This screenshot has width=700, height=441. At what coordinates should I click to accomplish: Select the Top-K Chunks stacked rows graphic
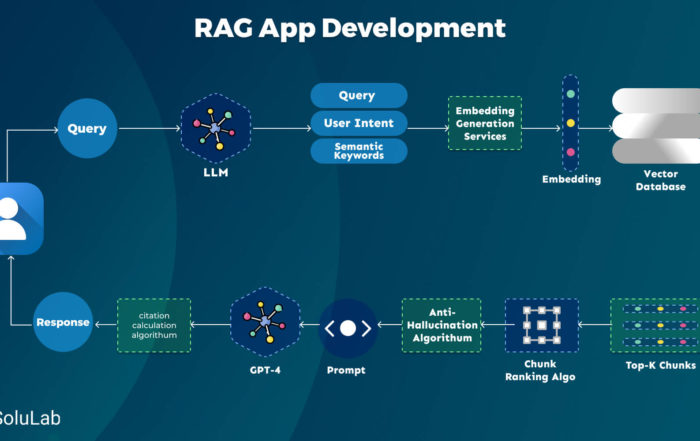(655, 325)
